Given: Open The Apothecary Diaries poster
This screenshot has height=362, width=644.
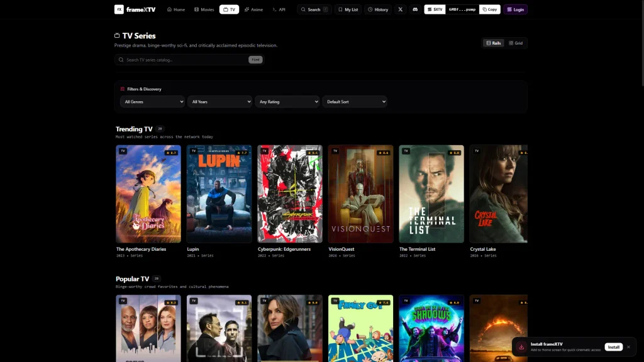Looking at the screenshot, I should [148, 194].
